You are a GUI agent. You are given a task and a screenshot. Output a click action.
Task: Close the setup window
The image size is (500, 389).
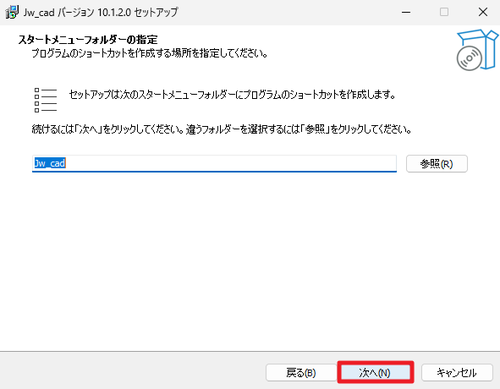coord(483,12)
